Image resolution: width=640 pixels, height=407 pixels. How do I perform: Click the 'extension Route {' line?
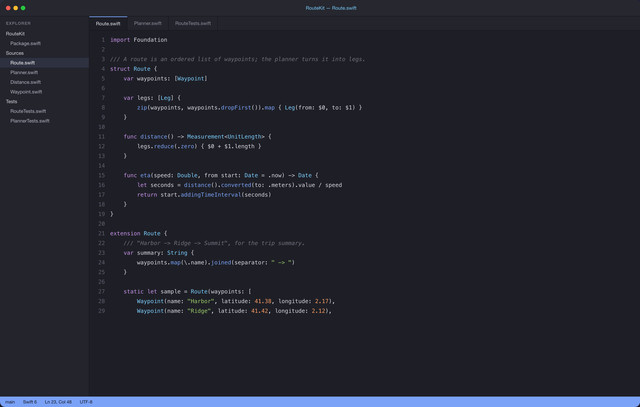point(138,233)
